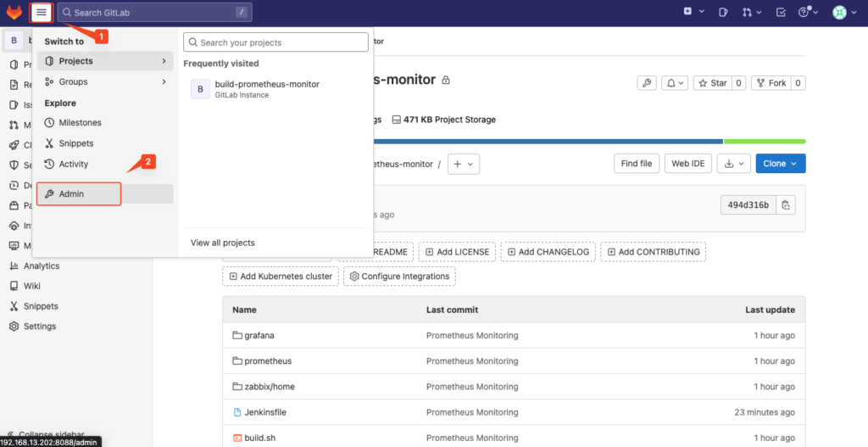
Task: Click the B avatar of build-prometheus-monitor project
Action: (x=200, y=89)
